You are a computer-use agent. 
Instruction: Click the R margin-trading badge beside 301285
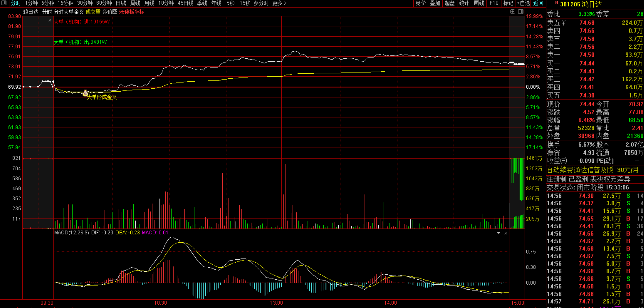557,3
